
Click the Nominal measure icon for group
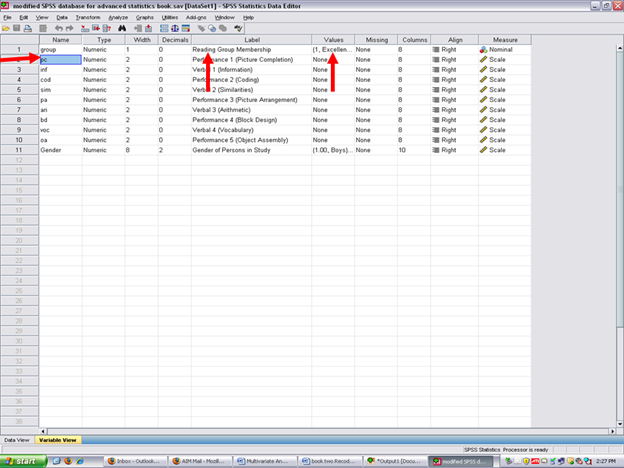(484, 49)
